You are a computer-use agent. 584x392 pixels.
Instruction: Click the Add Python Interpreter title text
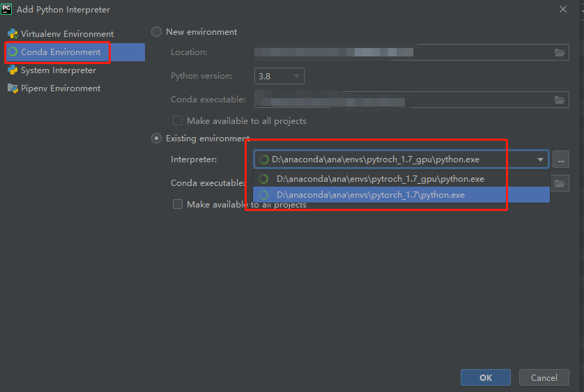click(x=63, y=10)
